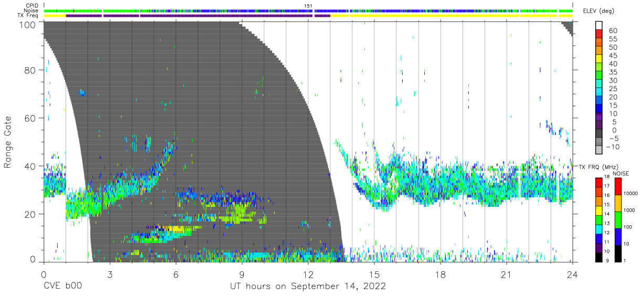The image size is (644, 297).
Task: Click the '12' tick label on the UT hours axis
Action: coord(308,274)
